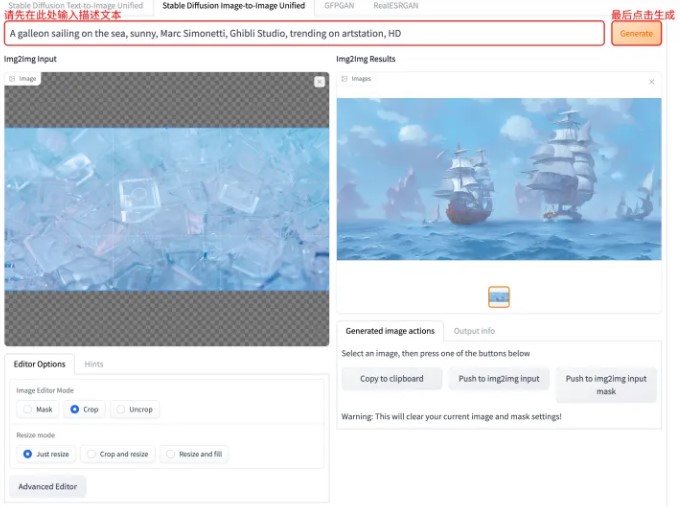
Task: Click the generated galleon result image
Action: click(499, 179)
